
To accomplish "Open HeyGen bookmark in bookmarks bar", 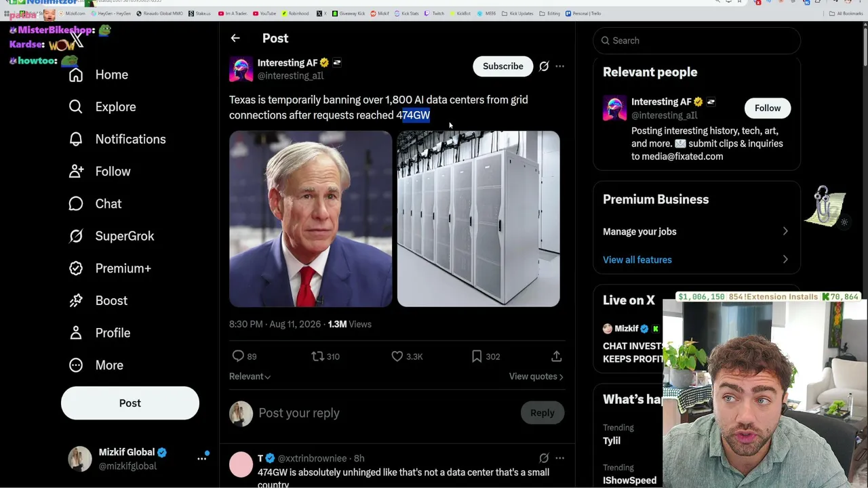I will [111, 14].
